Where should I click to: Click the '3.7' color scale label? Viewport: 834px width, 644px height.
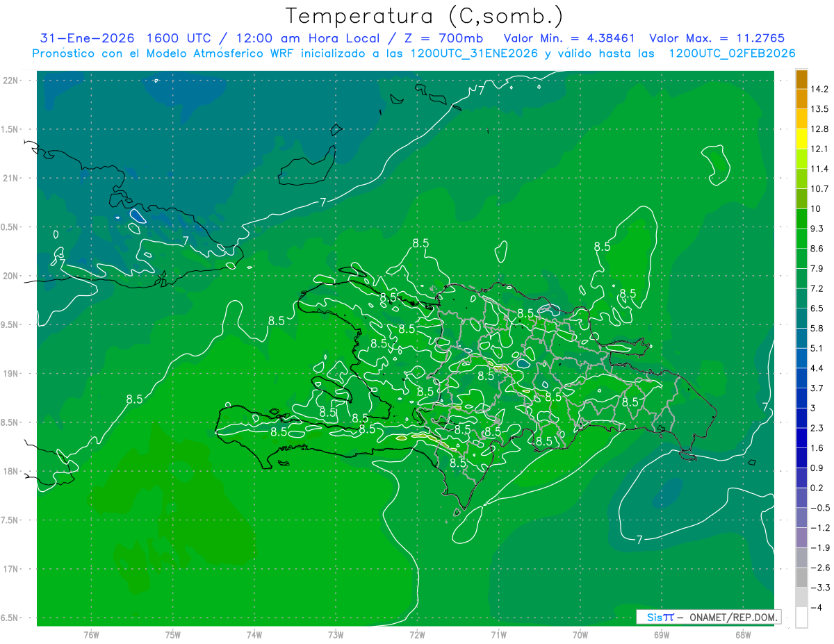818,388
